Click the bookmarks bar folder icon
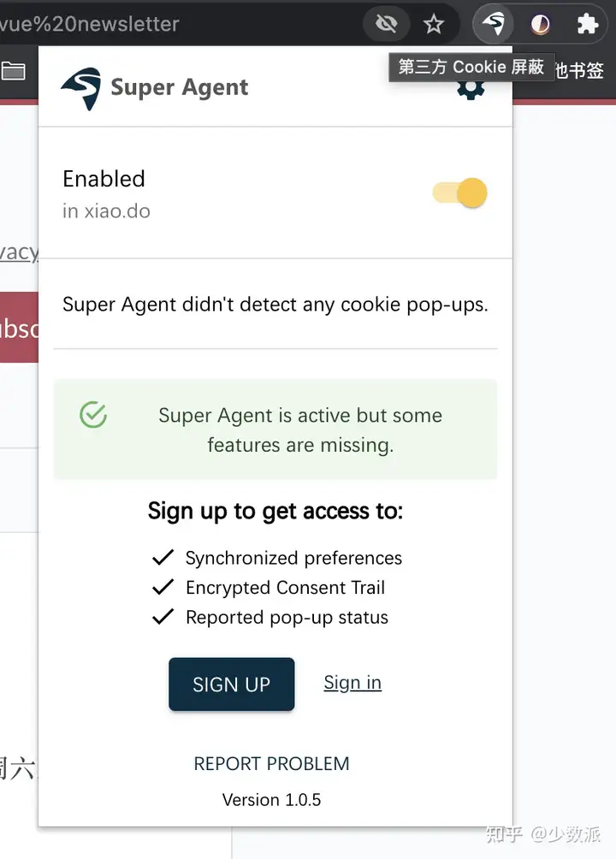Viewport: 616px width, 859px height. [13, 70]
